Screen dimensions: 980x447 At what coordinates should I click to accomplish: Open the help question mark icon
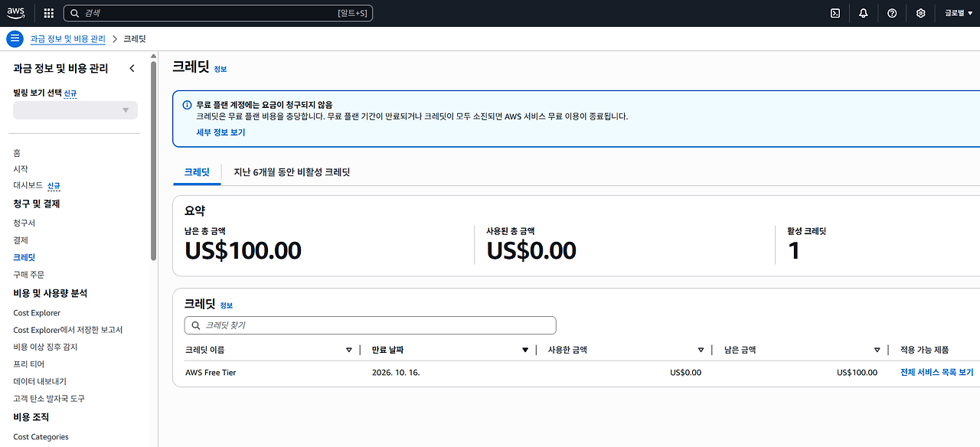pos(892,13)
